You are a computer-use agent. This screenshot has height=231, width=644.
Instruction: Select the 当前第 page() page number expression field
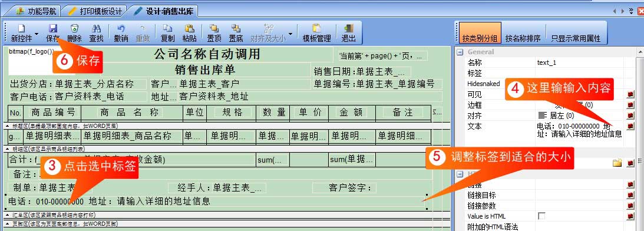click(383, 56)
